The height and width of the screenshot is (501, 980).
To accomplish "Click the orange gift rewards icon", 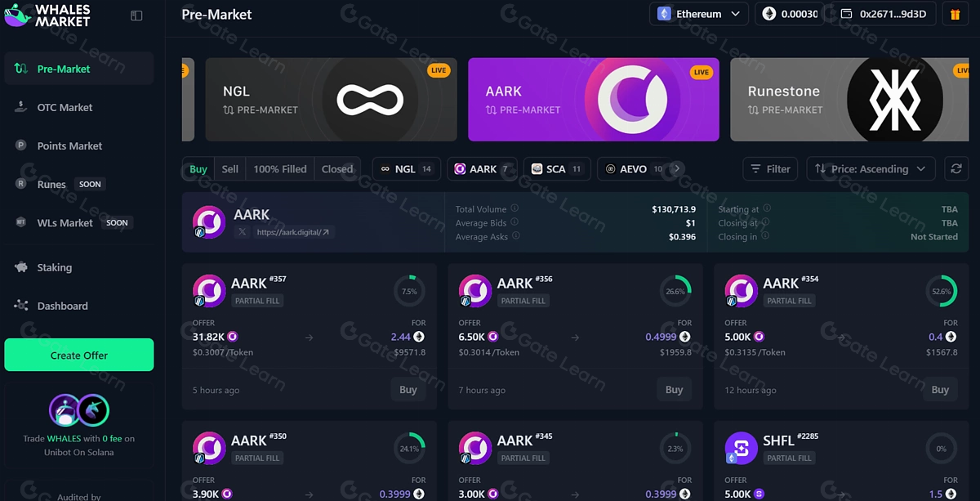I will [x=956, y=14].
